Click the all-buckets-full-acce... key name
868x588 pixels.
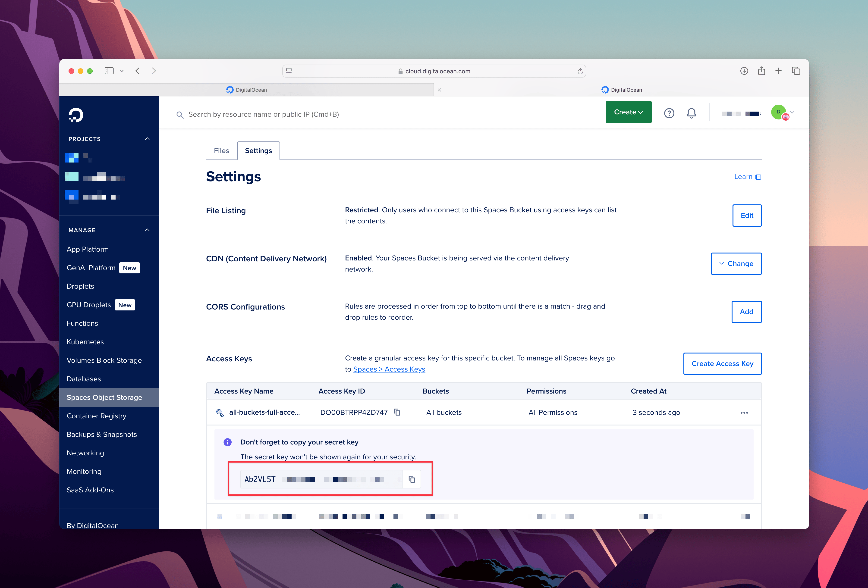coord(264,413)
